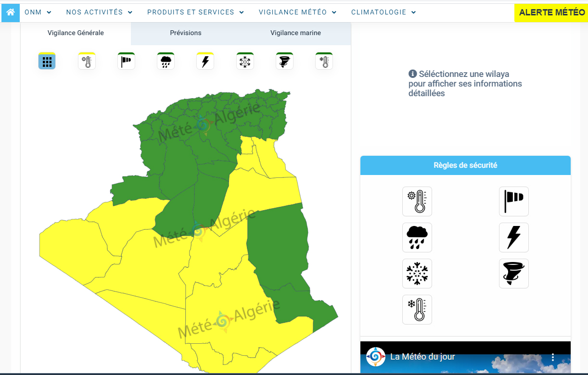Filter map by extreme cold thermometer icon

pos(324,61)
